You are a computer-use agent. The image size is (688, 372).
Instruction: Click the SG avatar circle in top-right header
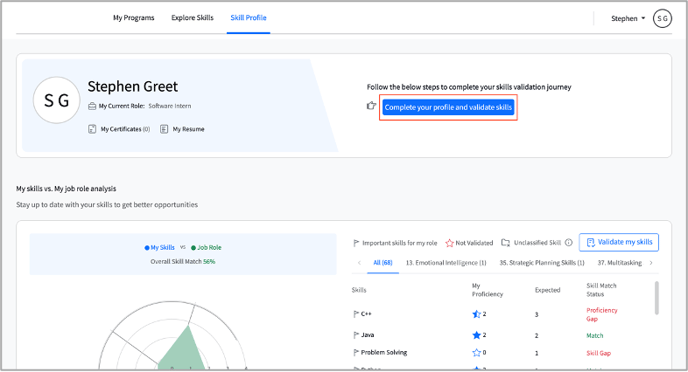point(662,18)
